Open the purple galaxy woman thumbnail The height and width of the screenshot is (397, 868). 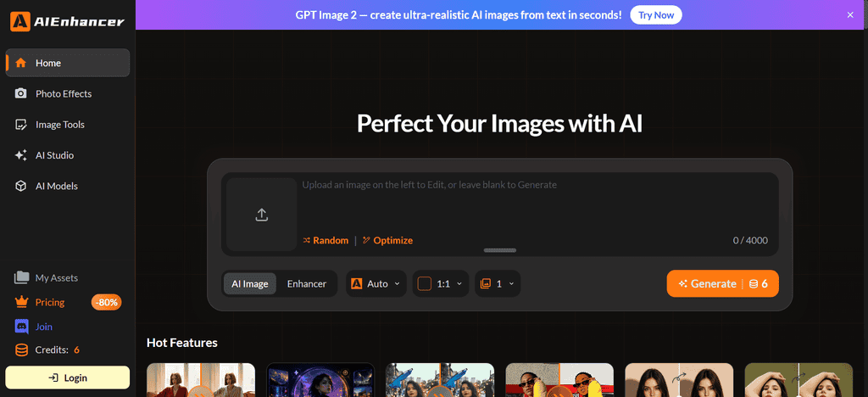tap(320, 380)
